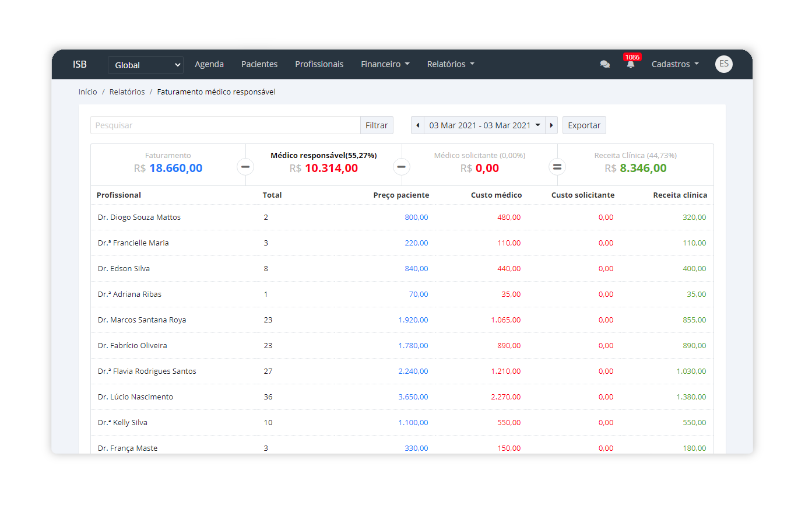The image size is (812, 526).
Task: Click medical cost 480,00 for Diogo
Action: pyautogui.click(x=509, y=217)
